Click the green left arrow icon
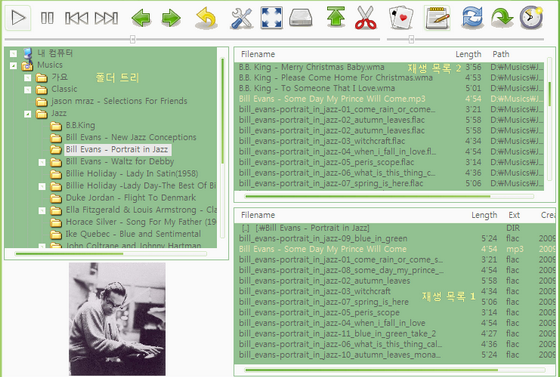The height and width of the screenshot is (377, 560). [x=141, y=18]
